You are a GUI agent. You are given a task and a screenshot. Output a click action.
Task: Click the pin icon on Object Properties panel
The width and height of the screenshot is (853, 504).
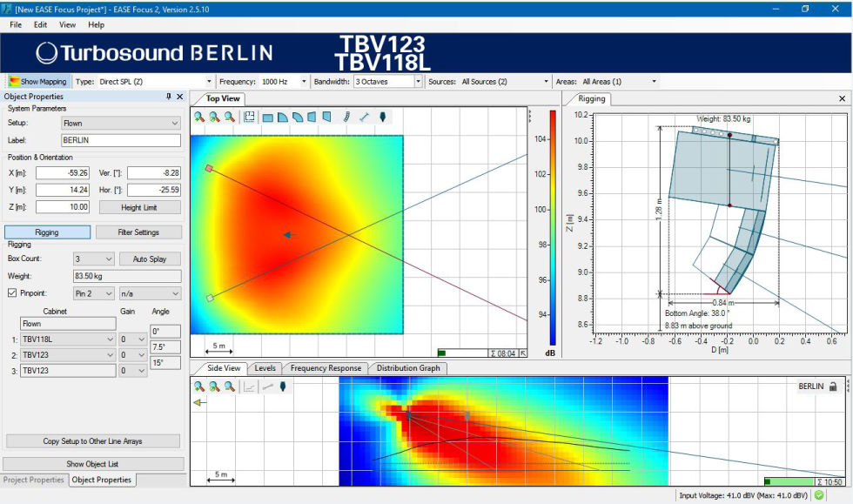[x=168, y=97]
